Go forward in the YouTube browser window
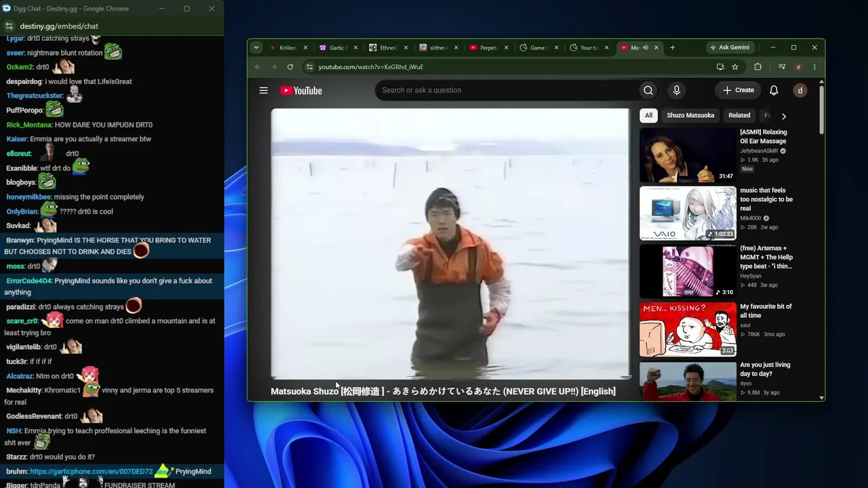The image size is (868, 488). 274,67
